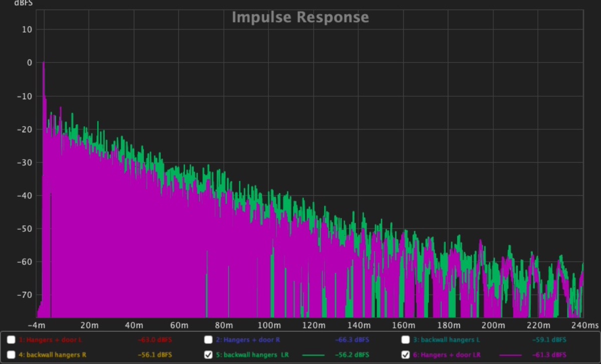Image resolution: width=601 pixels, height=364 pixels.
Task: Click the '5: backwall hangers LR' legend label
Action: tap(252, 354)
